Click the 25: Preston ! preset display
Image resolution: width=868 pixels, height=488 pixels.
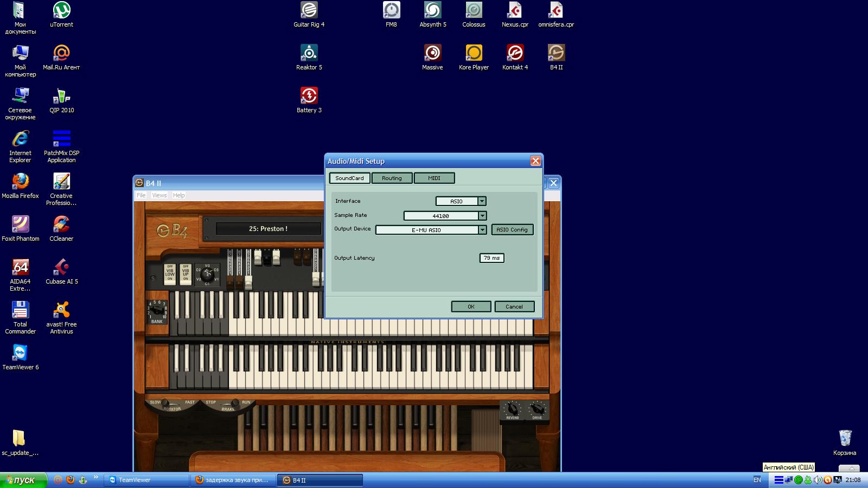pyautogui.click(x=268, y=229)
